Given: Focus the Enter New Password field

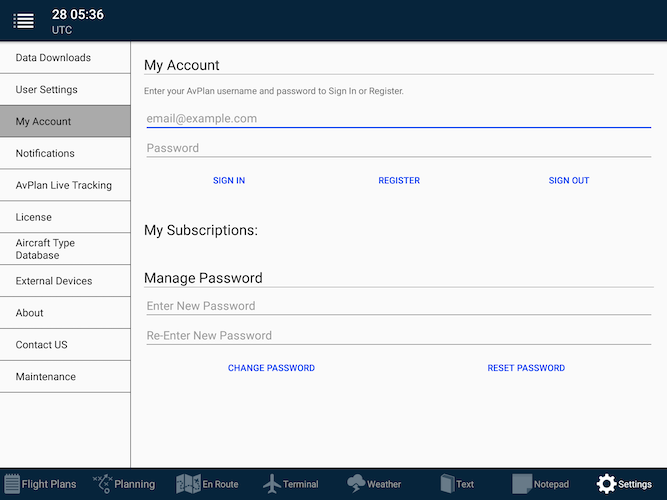Looking at the screenshot, I should tap(398, 306).
